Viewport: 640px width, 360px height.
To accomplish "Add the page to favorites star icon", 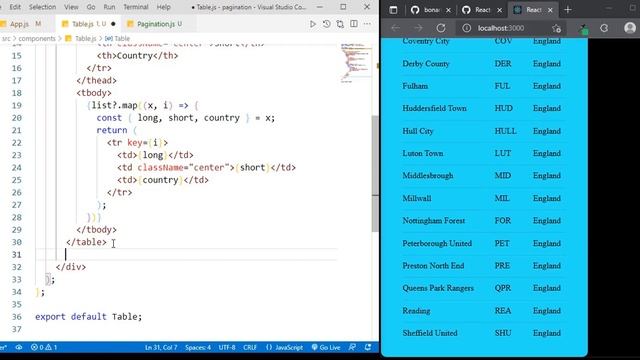I will [x=556, y=28].
